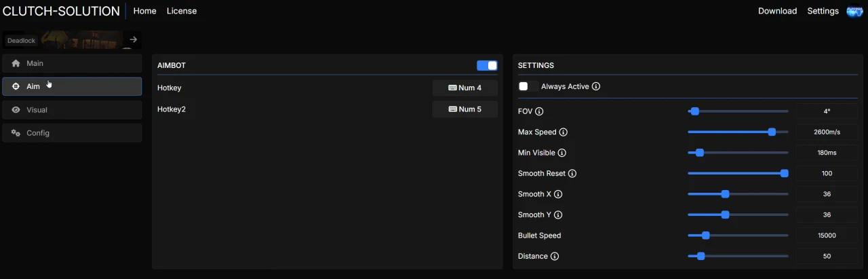
Task: Click the eye icon beside Visual
Action: coord(16,110)
